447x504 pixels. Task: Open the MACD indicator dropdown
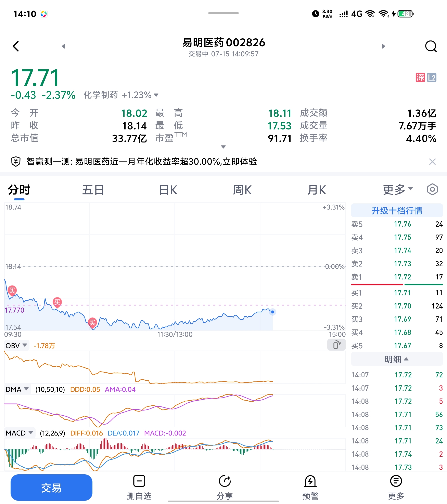pyautogui.click(x=20, y=433)
